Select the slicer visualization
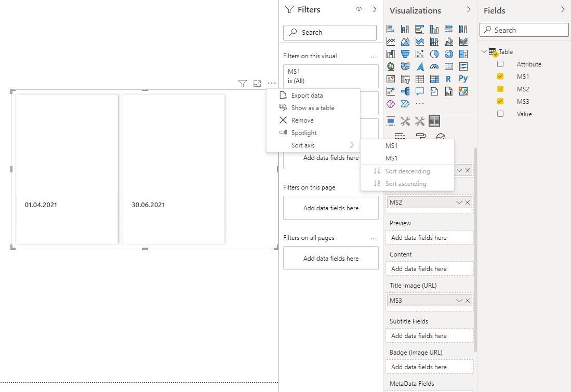 (405, 78)
